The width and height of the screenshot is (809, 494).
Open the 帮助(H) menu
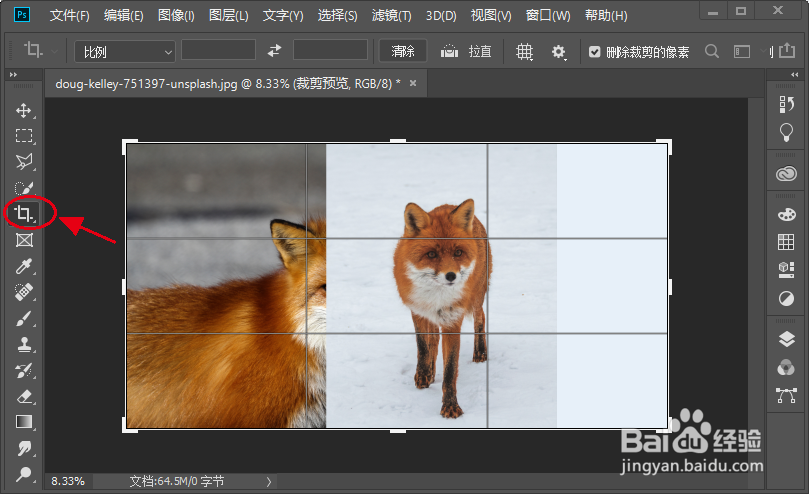[x=606, y=15]
